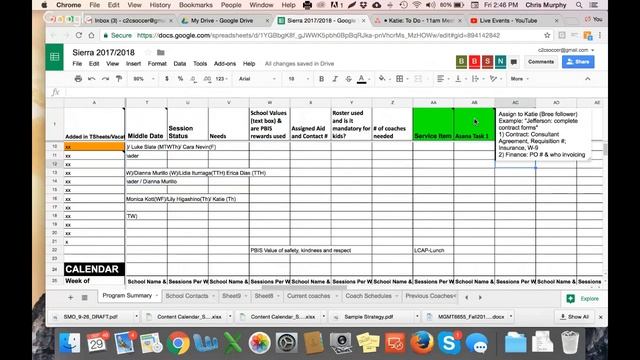Open the Tools menu in Sheets
Viewport: 640px width, 360px height.
(200, 64)
